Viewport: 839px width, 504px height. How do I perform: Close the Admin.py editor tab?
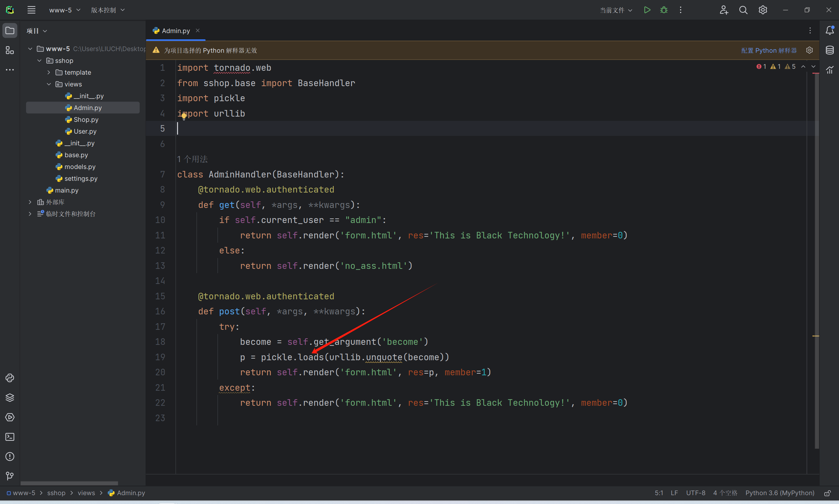(197, 30)
